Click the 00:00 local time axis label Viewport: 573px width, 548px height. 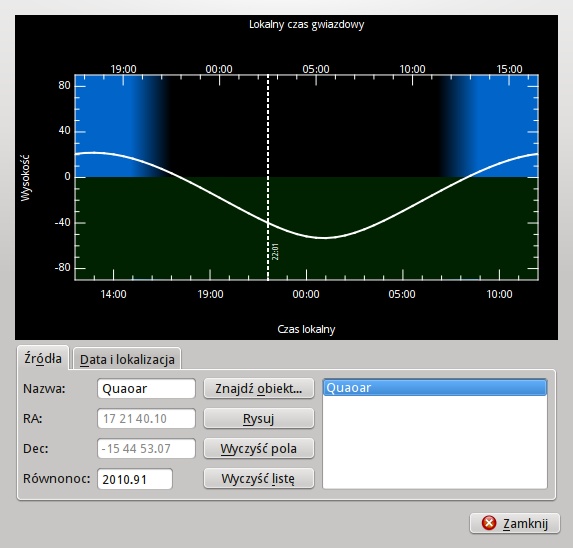pyautogui.click(x=306, y=294)
